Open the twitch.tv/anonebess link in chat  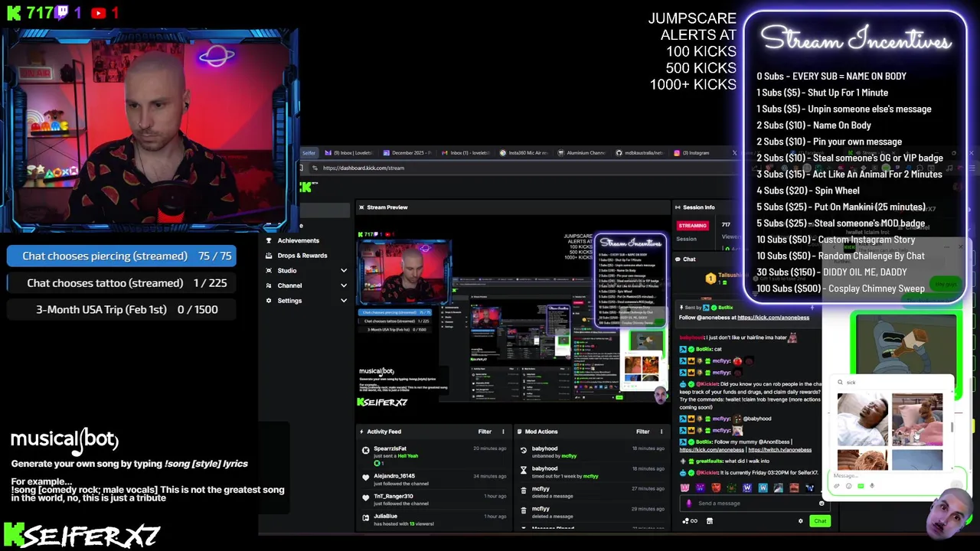click(x=779, y=450)
